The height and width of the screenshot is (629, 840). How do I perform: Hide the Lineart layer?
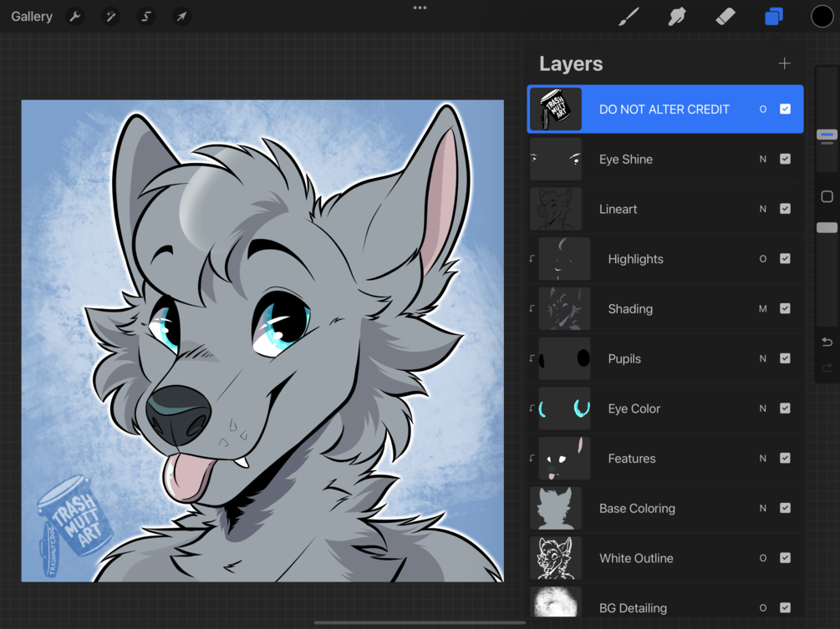click(785, 209)
